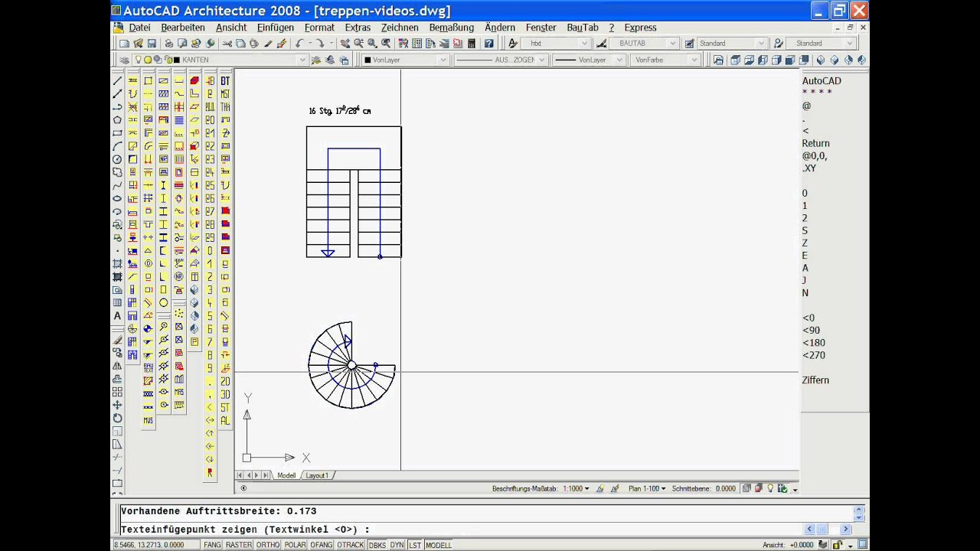Click <90 in the screen menu
Image resolution: width=980 pixels, height=551 pixels.
point(811,330)
